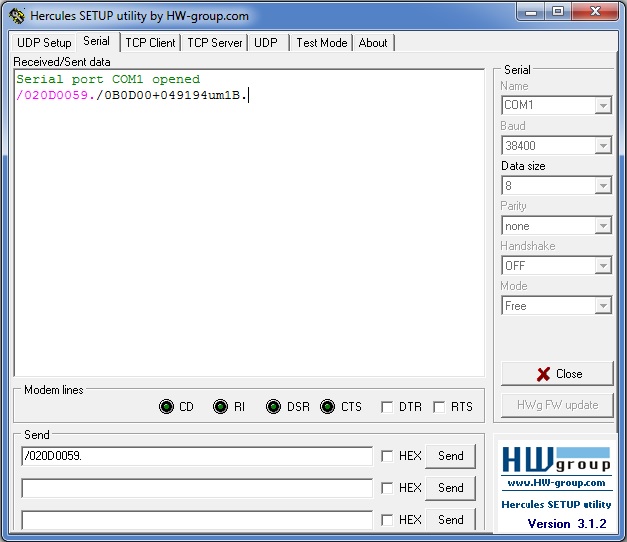Maximize the Hercules window

point(558,12)
